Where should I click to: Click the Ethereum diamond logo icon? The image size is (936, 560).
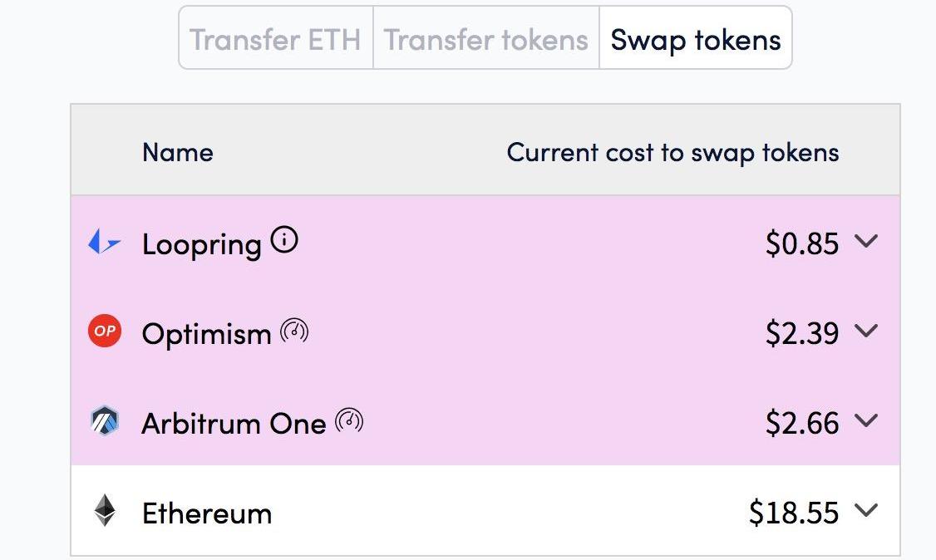pyautogui.click(x=105, y=510)
